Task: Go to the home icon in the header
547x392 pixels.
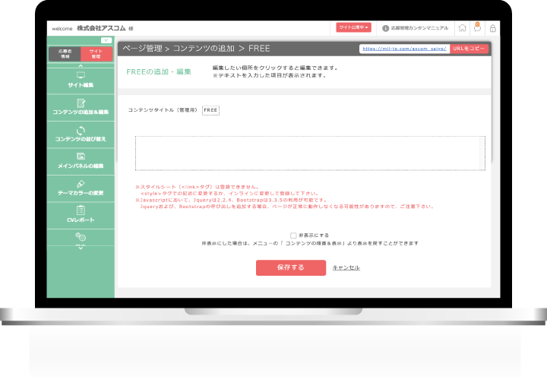Action: (462, 28)
